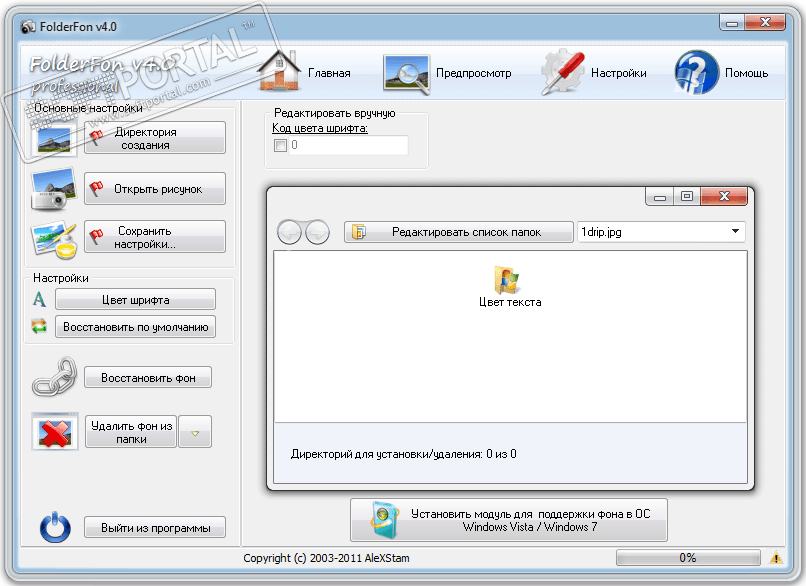The image size is (806, 586).
Task: Click the Удалить фон из папки button
Action: [x=131, y=432]
